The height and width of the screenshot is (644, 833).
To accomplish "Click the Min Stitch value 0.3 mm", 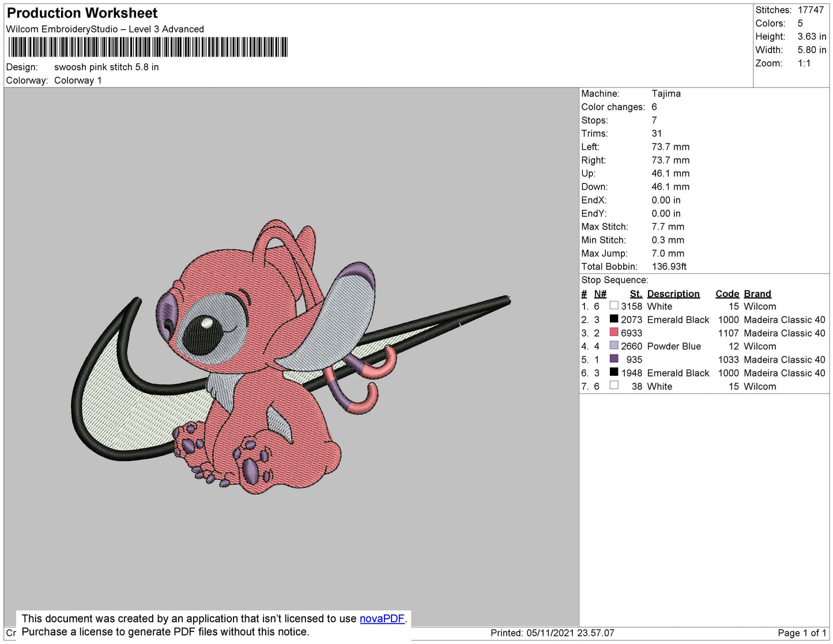I will pos(668,240).
